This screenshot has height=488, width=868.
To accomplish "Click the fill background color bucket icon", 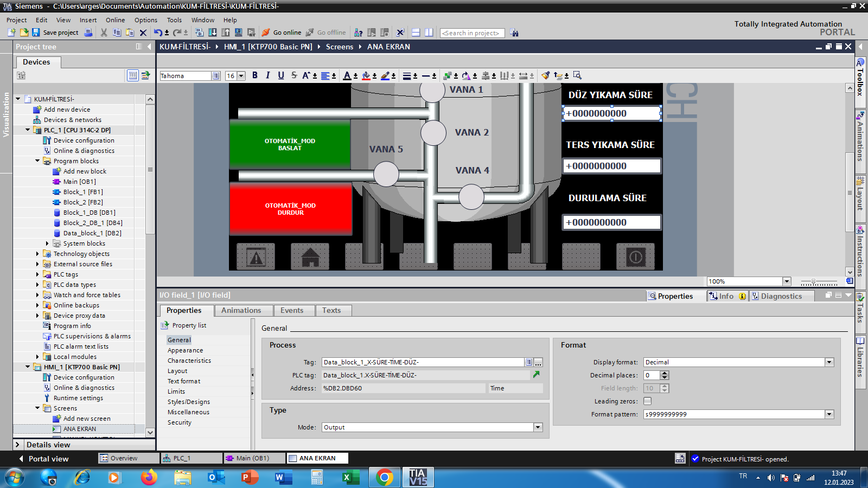I will point(366,75).
